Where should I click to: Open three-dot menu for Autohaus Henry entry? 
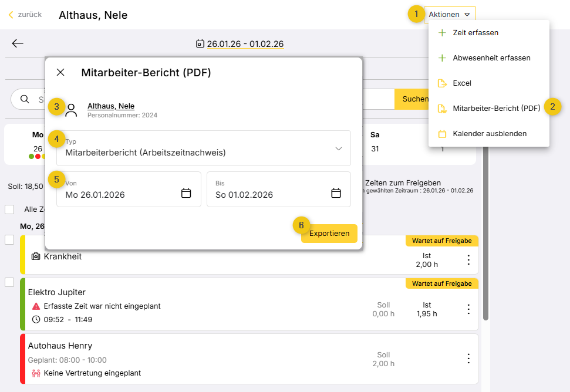468,358
